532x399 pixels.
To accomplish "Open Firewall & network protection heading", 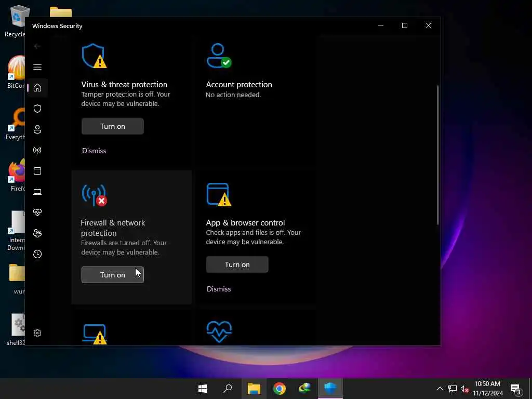I will (x=113, y=228).
